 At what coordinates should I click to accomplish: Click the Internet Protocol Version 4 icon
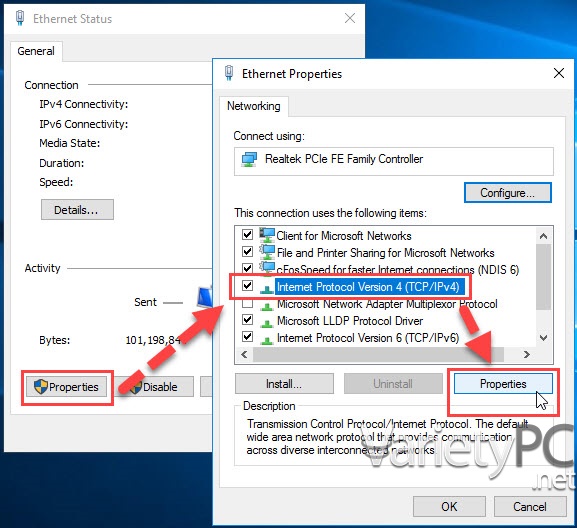point(267,289)
